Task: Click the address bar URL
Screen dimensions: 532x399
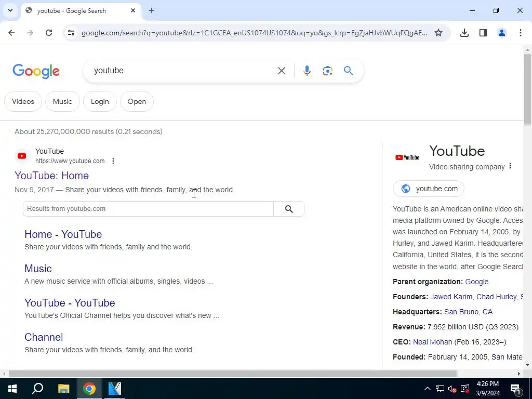Action: point(254,33)
